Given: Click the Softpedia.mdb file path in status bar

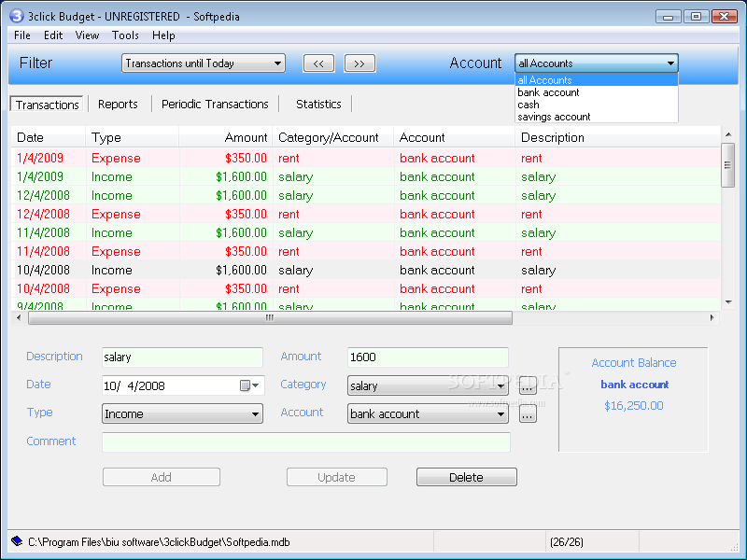Looking at the screenshot, I should pyautogui.click(x=159, y=542).
